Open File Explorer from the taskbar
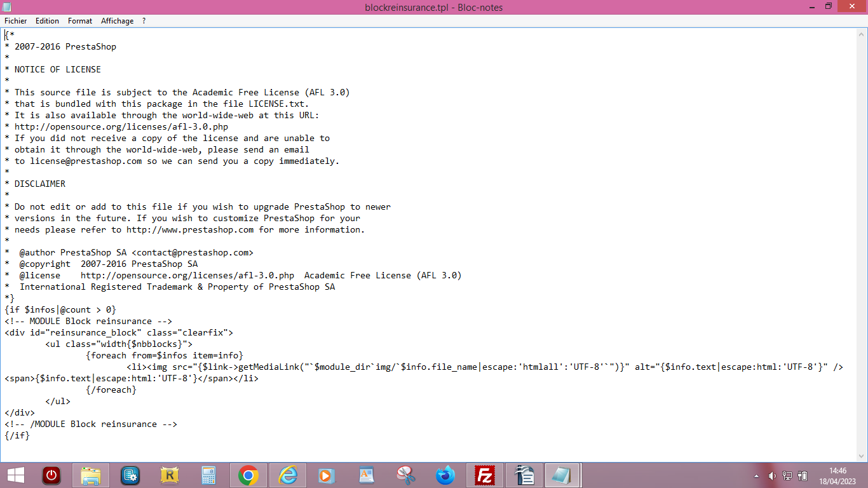Image resolution: width=868 pixels, height=488 pixels. click(x=91, y=475)
